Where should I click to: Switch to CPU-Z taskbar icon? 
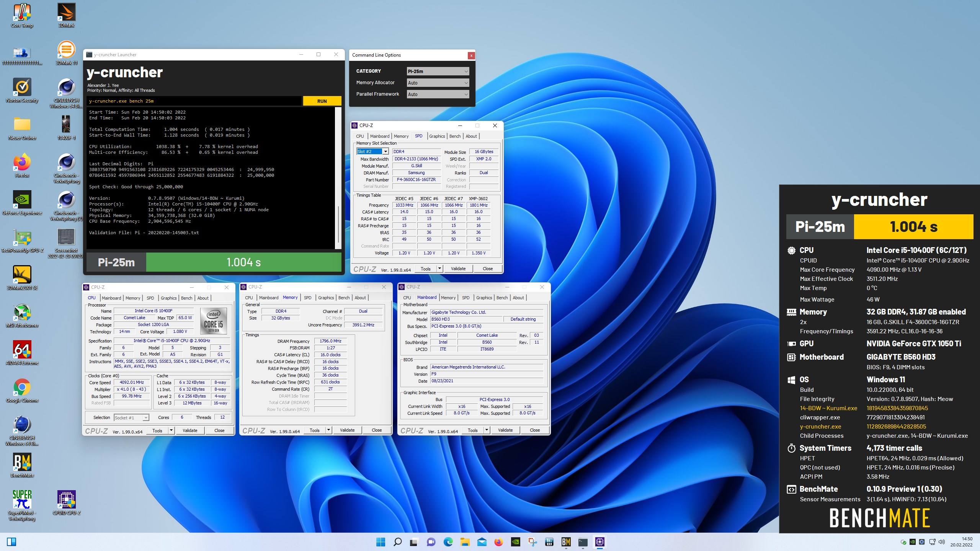599,542
